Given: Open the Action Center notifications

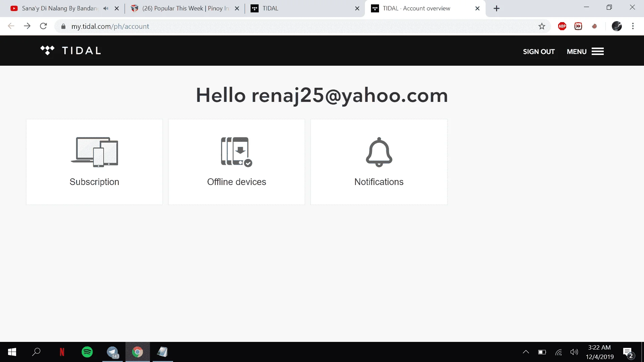Looking at the screenshot, I should [x=628, y=352].
